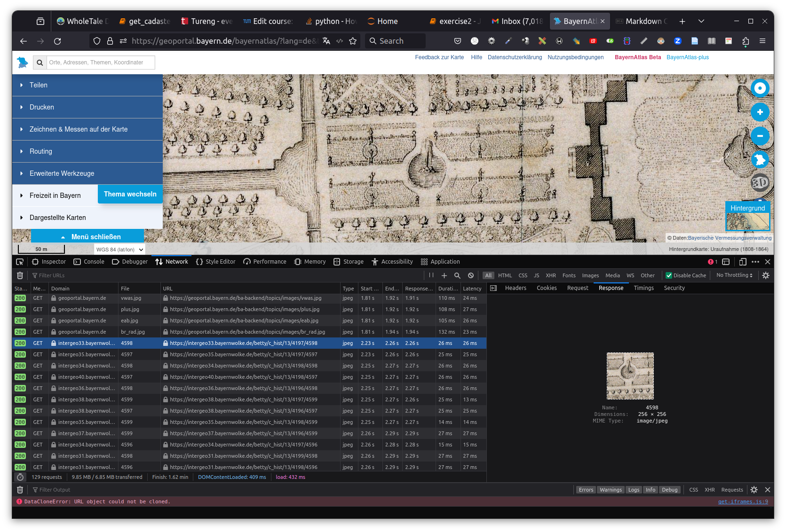Open request blocking panel
The width and height of the screenshot is (786, 532).
tap(471, 275)
